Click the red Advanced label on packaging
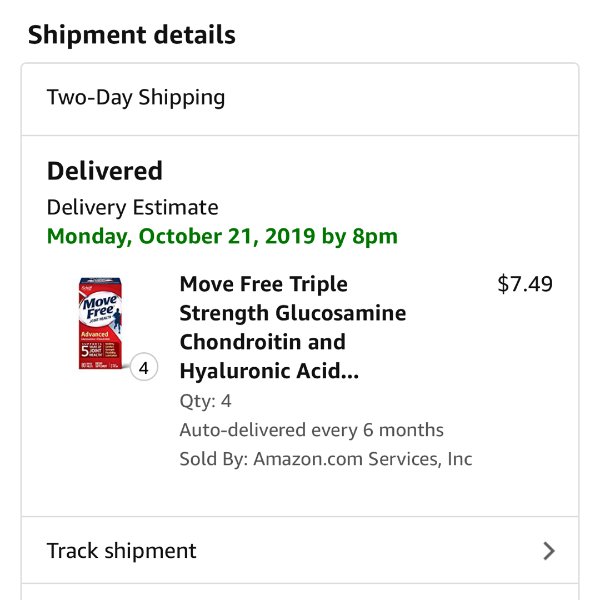This screenshot has height=600, width=600. click(x=94, y=333)
